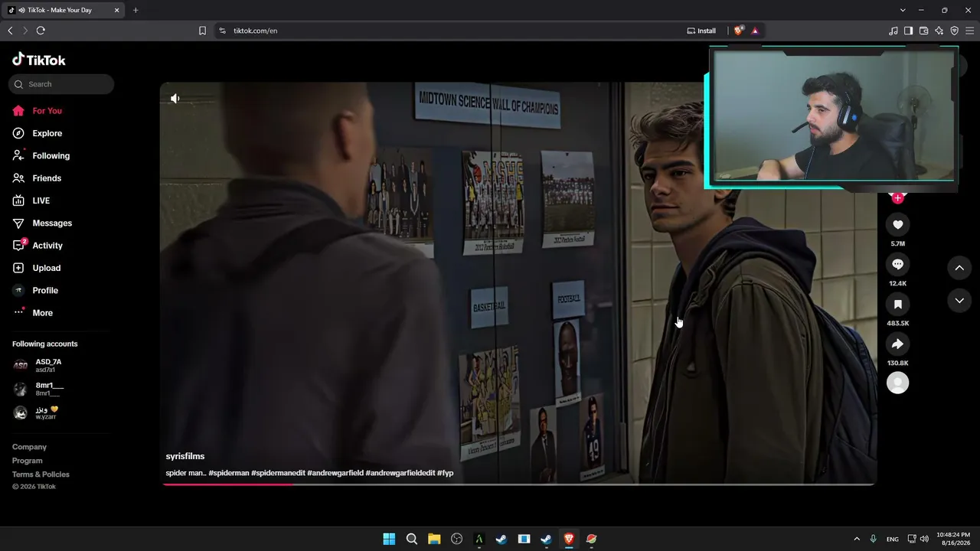Click the #fyp hashtag
The width and height of the screenshot is (980, 551).
(446, 473)
